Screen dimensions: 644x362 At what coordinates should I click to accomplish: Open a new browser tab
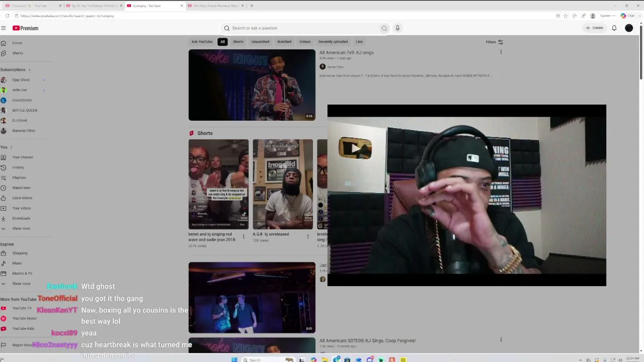click(x=252, y=6)
